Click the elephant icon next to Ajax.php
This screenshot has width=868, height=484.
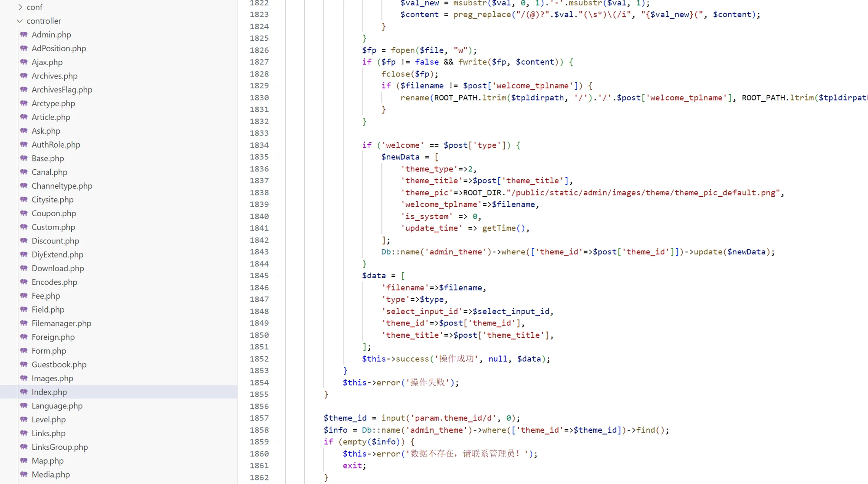coord(24,62)
